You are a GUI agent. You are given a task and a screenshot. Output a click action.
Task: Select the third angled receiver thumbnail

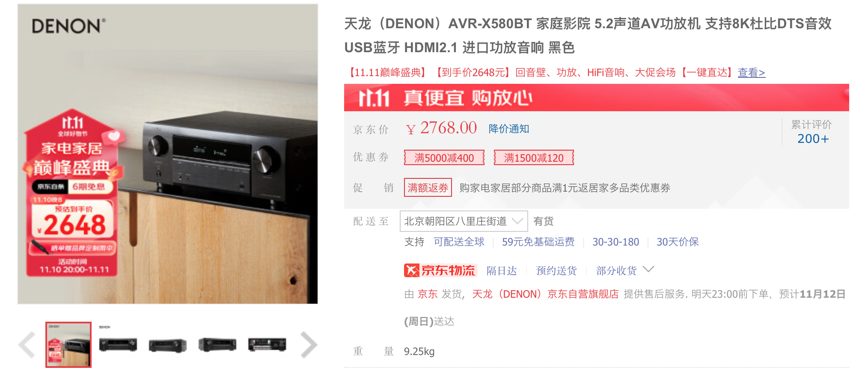pos(168,345)
